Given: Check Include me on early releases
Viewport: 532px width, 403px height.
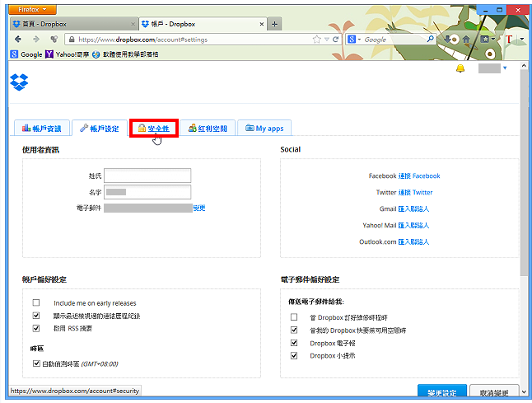Looking at the screenshot, I should [36, 302].
